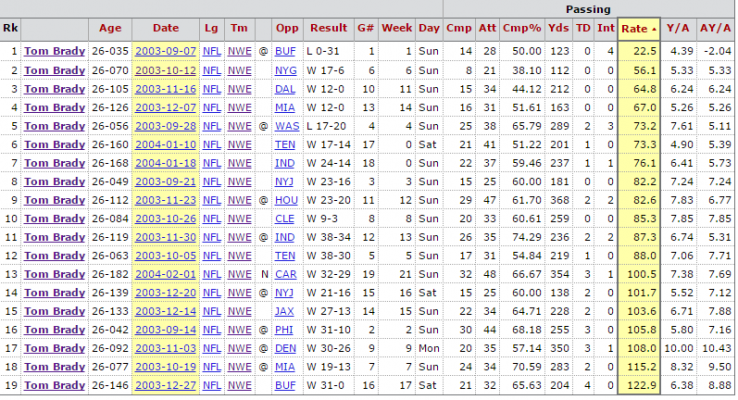This screenshot has width=738, height=400.
Task: Select the result text L 0-31
Action: tap(323, 51)
